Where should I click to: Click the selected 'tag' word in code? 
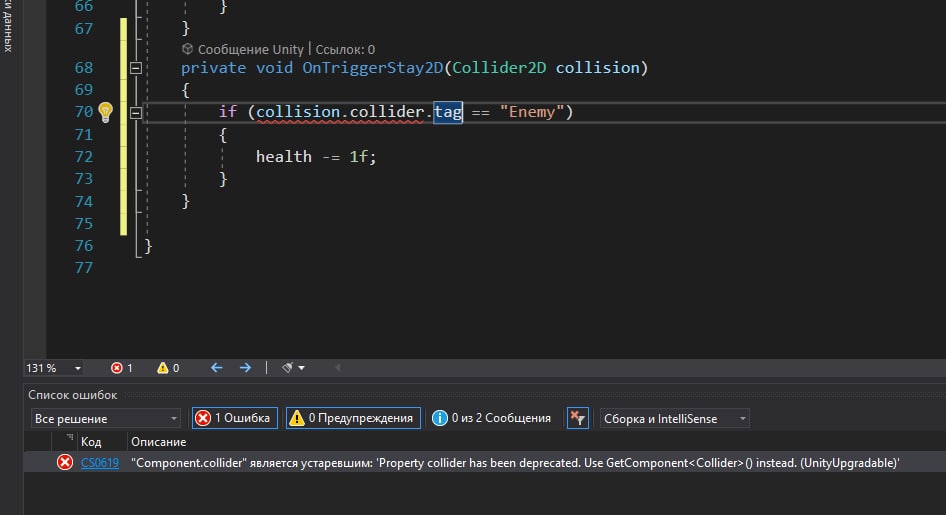pyautogui.click(x=448, y=112)
